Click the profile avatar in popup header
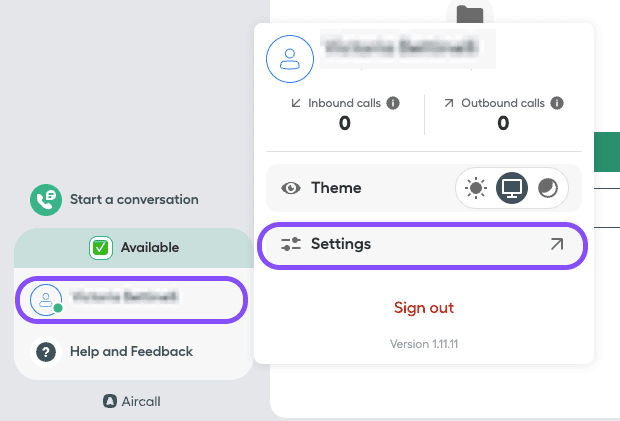Image resolution: width=620 pixels, height=421 pixels. pyautogui.click(x=290, y=57)
